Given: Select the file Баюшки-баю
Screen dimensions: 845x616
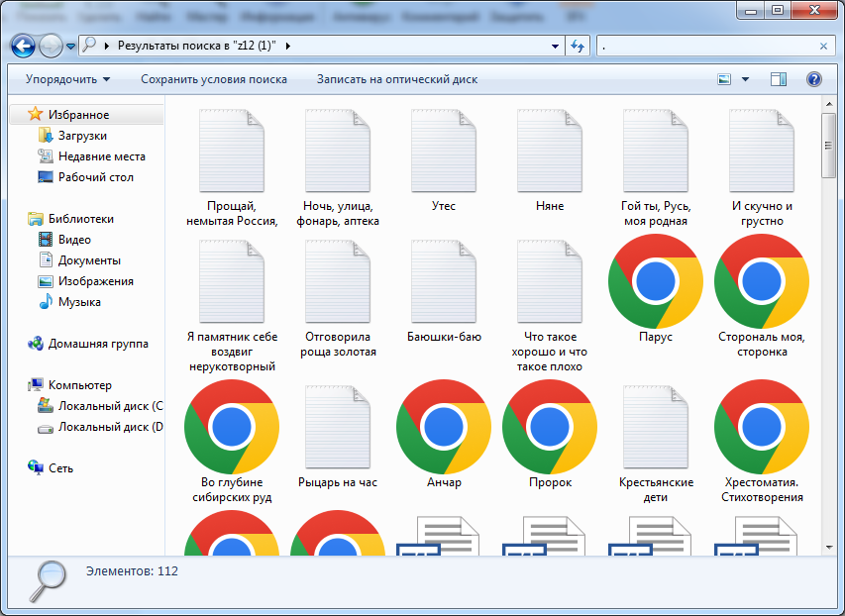Looking at the screenshot, I should coord(444,291).
